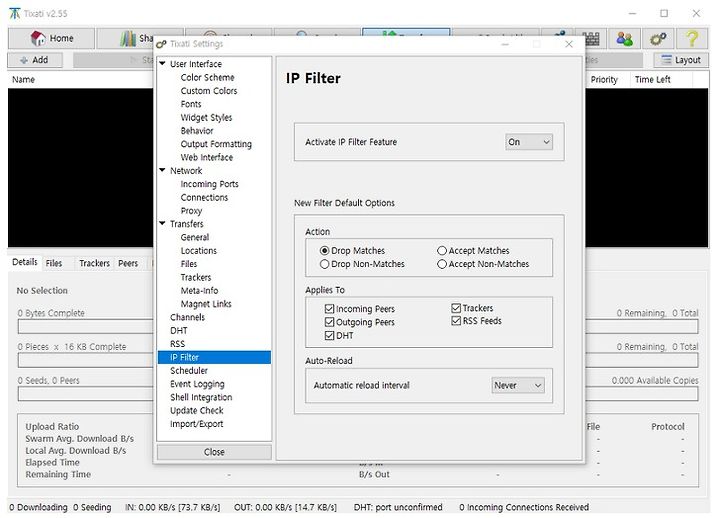Select Output Formatting in settings tree
This screenshot has width=720, height=518.
click(216, 144)
